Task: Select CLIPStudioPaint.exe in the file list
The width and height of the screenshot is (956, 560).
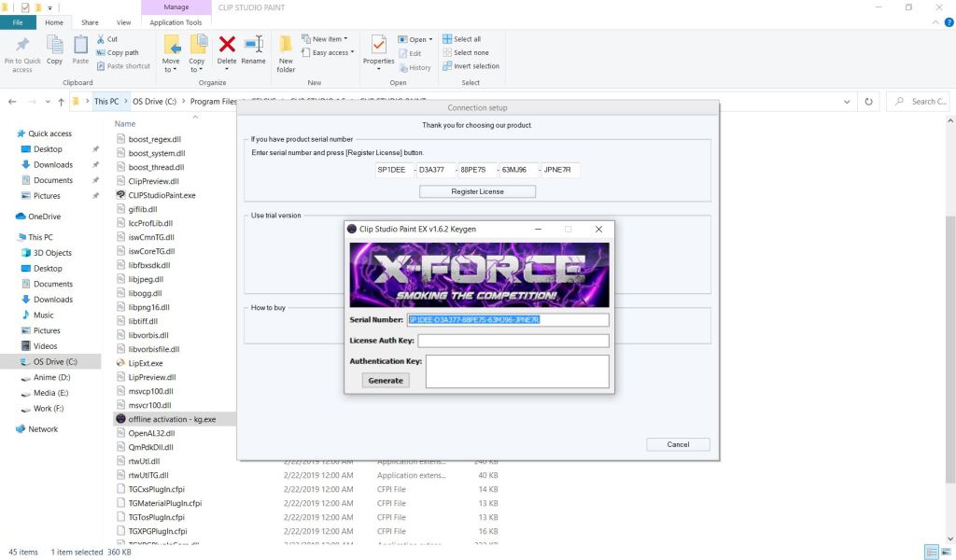Action: 162,195
